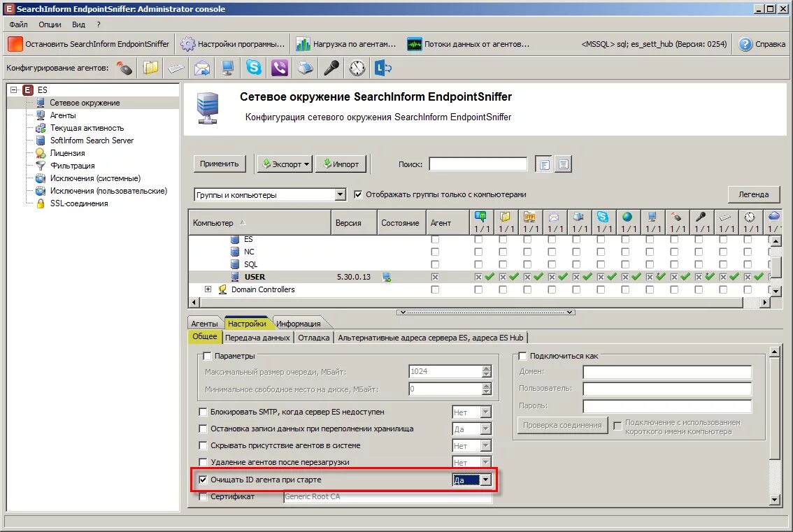This screenshot has height=532, width=793.
Task: Click the Поиск search field
Action: click(478, 164)
